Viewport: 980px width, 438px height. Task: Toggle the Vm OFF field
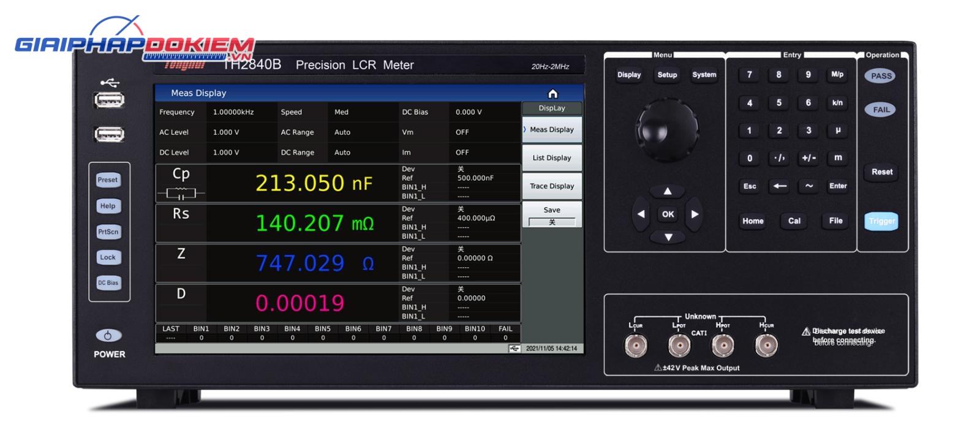pyautogui.click(x=485, y=132)
